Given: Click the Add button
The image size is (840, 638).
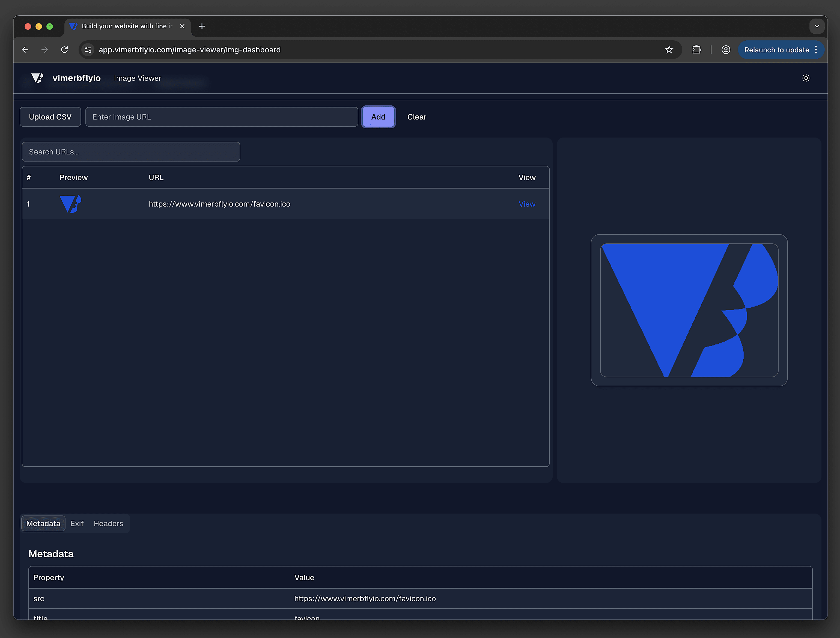Looking at the screenshot, I should [378, 117].
